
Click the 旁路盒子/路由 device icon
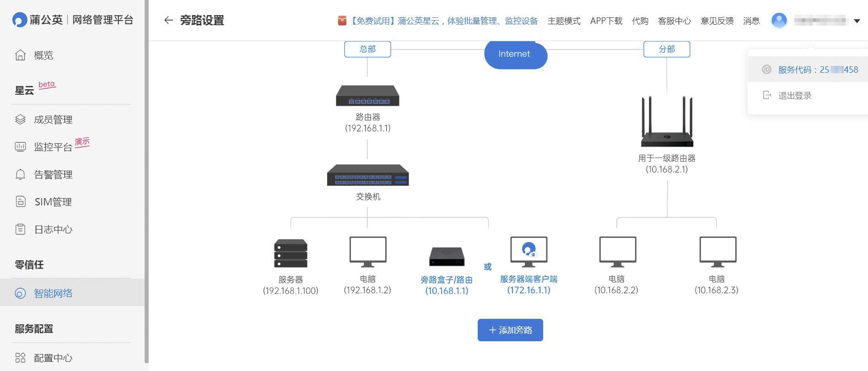point(447,256)
